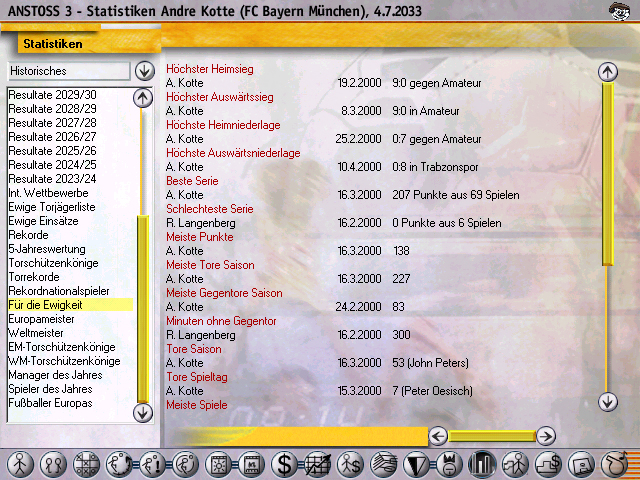Click the horizontal scroll right arrow

click(x=545, y=435)
